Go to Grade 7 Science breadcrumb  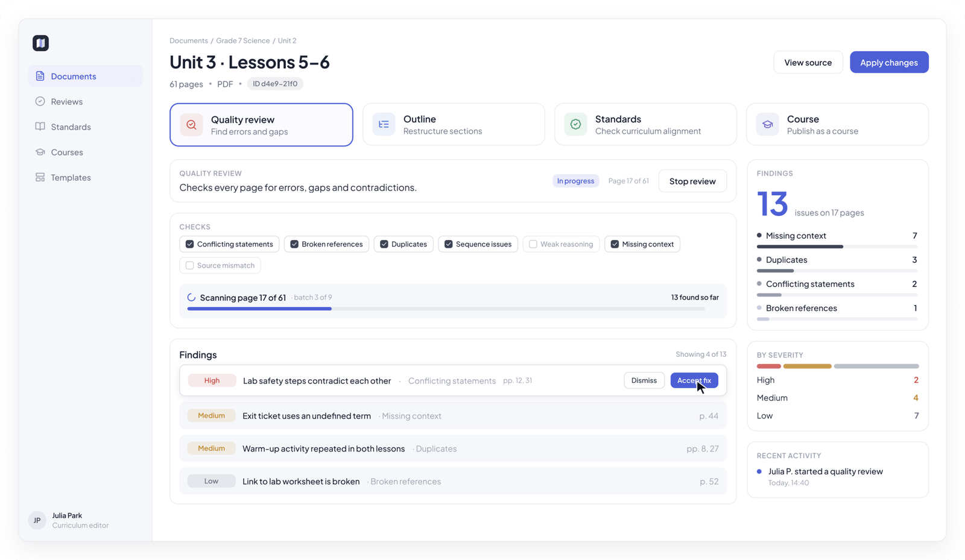243,40
